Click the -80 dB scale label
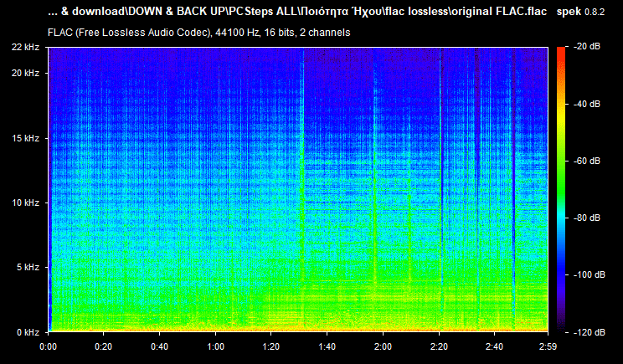623x364 pixels. 587,218
